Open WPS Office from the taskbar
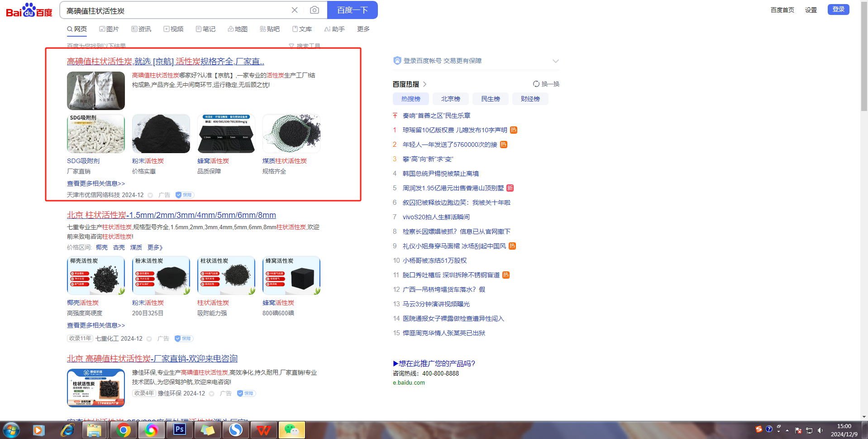The image size is (868, 439). 263,430
